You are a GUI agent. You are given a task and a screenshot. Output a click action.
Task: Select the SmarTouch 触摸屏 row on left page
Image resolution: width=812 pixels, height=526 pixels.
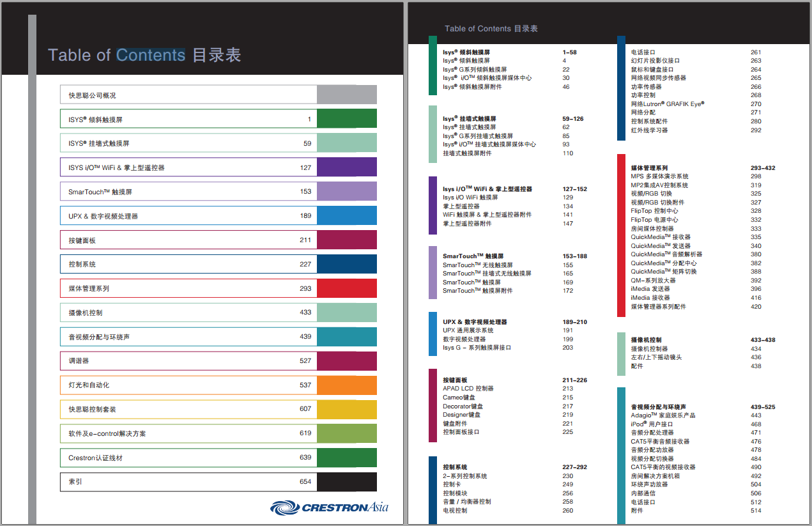pyautogui.click(x=188, y=192)
